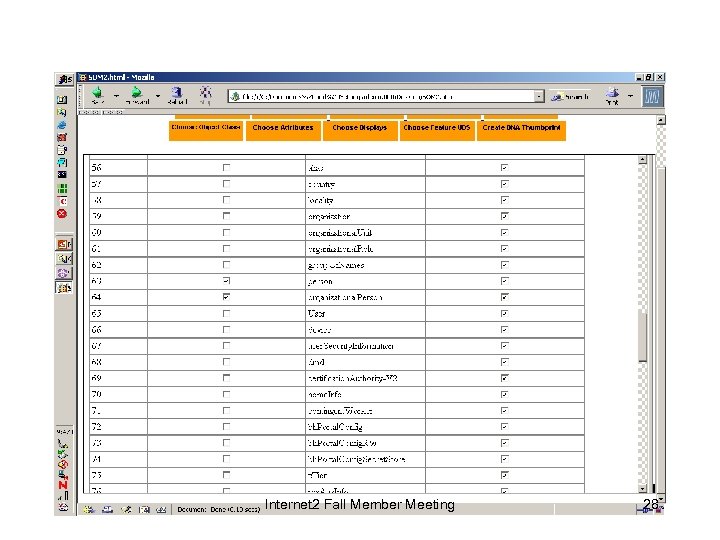The image size is (720, 540).
Task: Click in the address bar URL field
Action: point(386,96)
